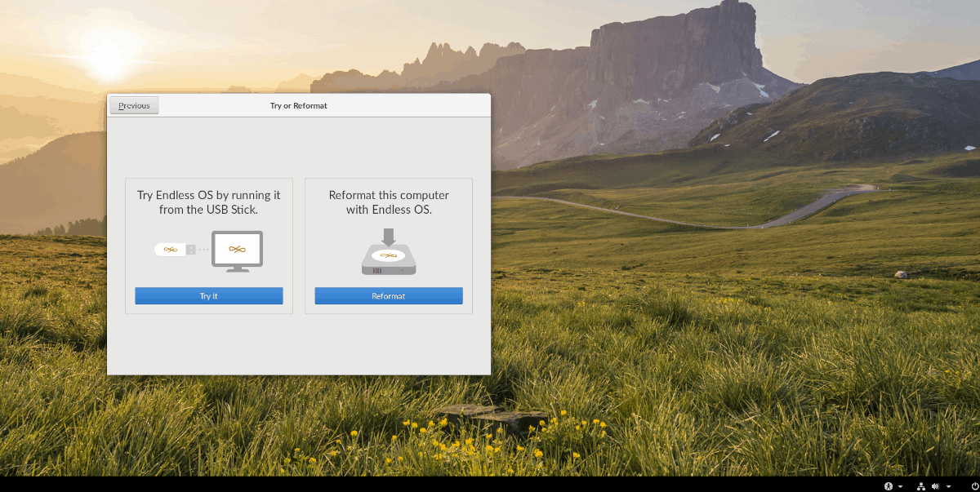The width and height of the screenshot is (980, 492).
Task: Choose the Reformat button
Action: point(389,296)
